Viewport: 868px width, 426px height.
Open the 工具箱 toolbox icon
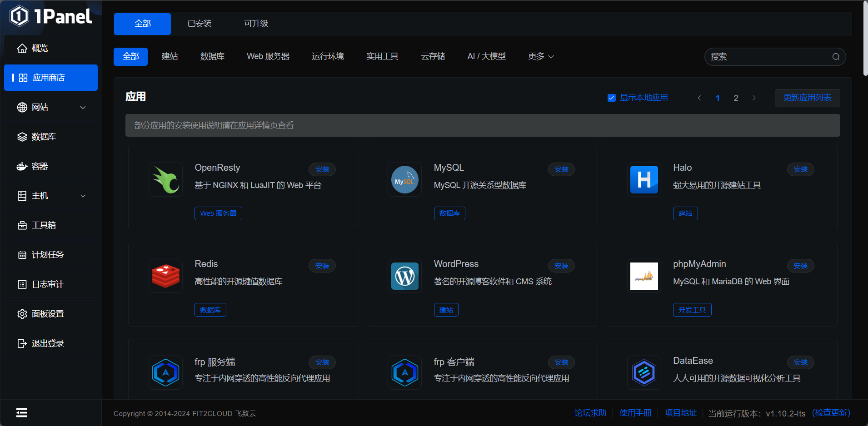(x=22, y=225)
